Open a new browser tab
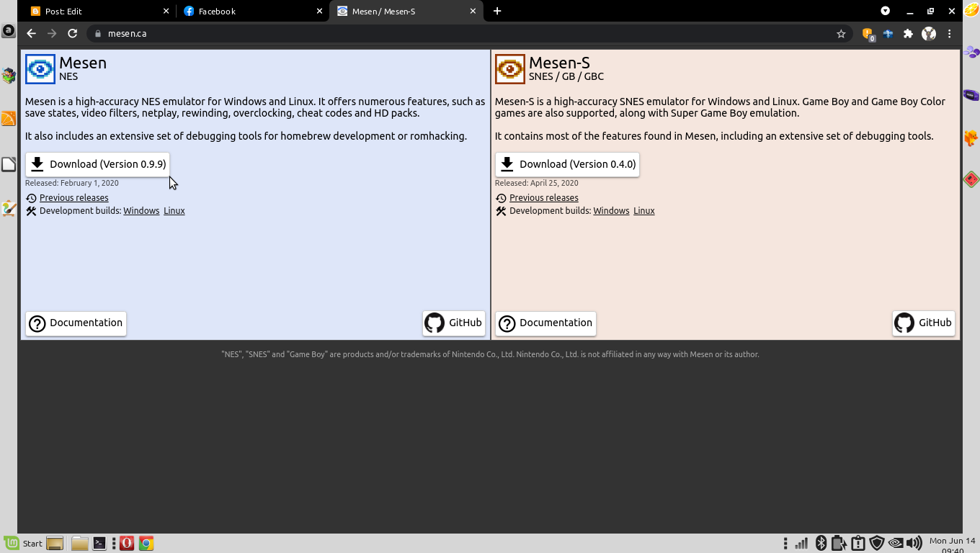Screen dimensions: 980x553 (x=497, y=11)
